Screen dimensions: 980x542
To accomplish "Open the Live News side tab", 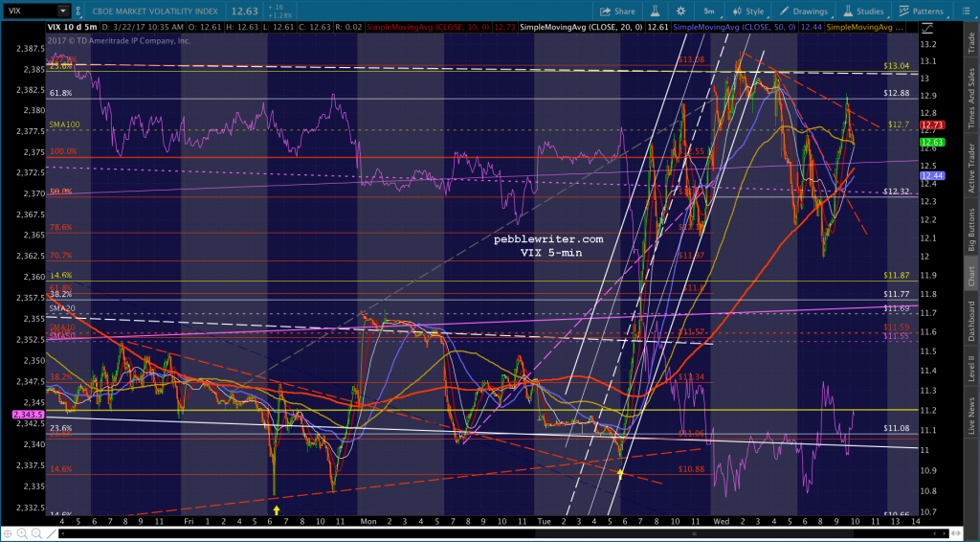I will [969, 417].
